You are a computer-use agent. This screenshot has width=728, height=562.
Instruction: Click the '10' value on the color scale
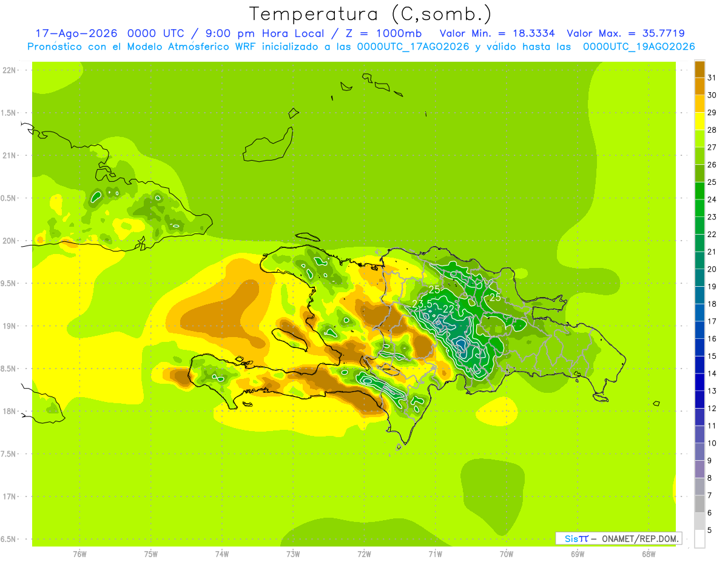pos(712,443)
